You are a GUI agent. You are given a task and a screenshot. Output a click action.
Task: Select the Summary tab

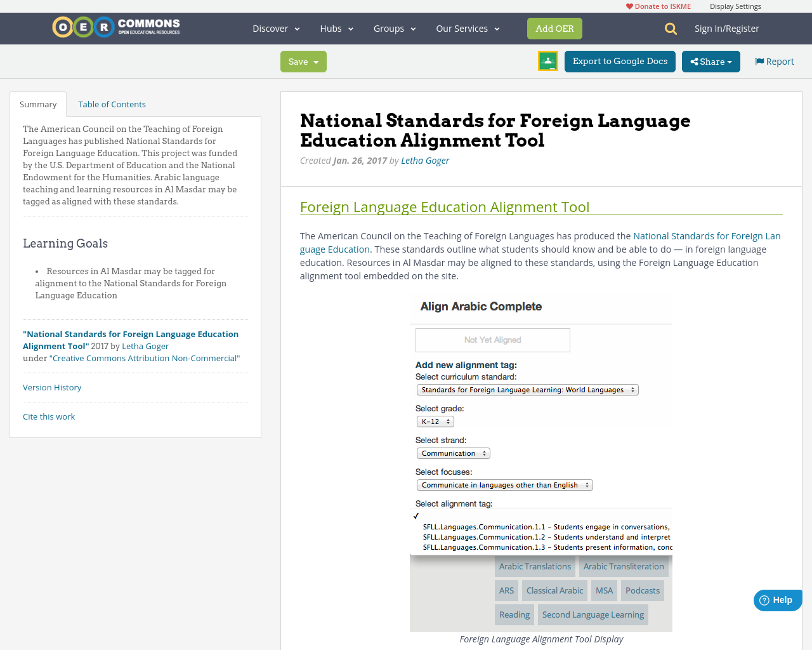pyautogui.click(x=38, y=103)
